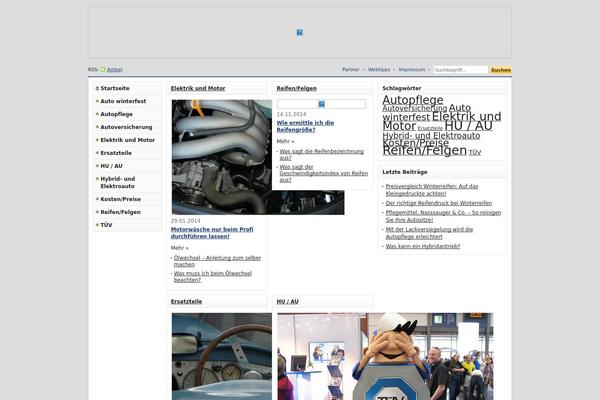Open Wie ermittle ich die Reifengröße article
This screenshot has width=600, height=400.
pyautogui.click(x=305, y=126)
